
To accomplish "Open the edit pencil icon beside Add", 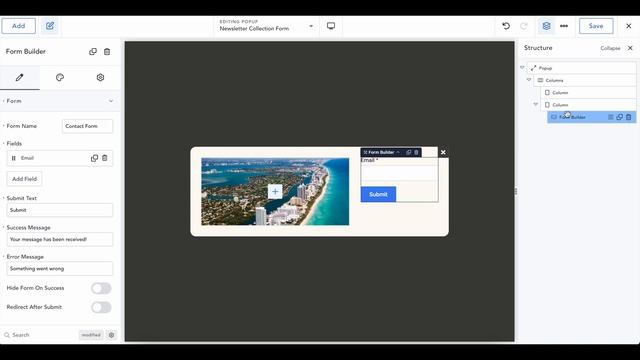I will (x=50, y=26).
